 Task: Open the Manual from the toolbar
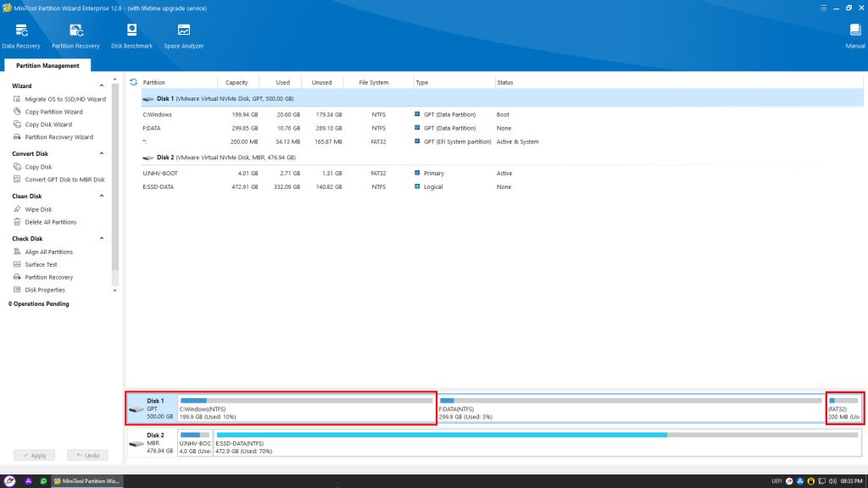click(x=854, y=36)
